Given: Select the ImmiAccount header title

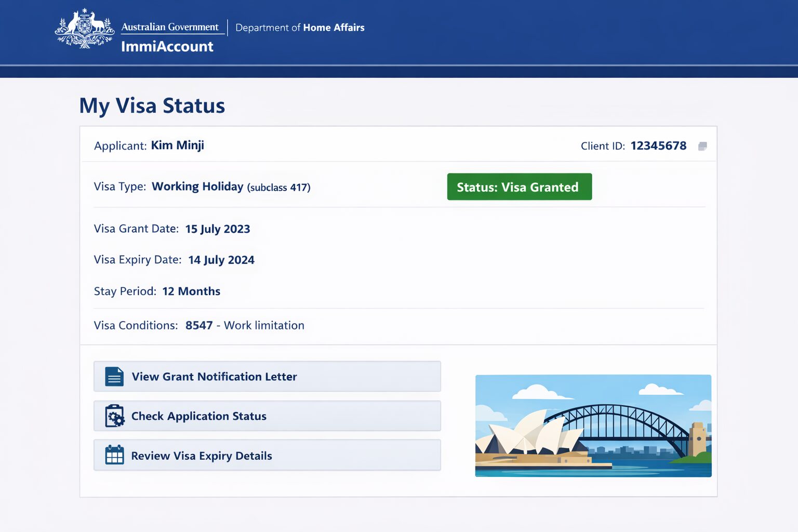Looking at the screenshot, I should (x=167, y=47).
